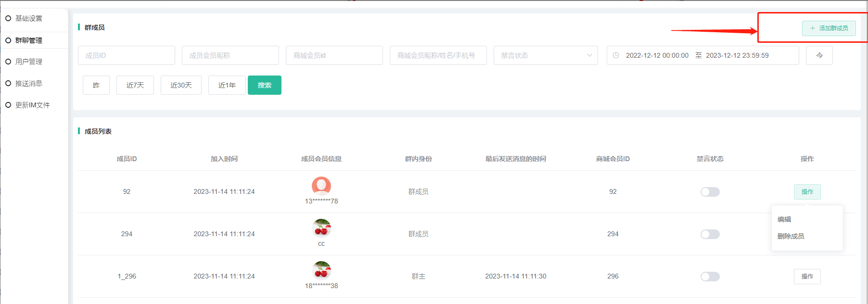Image resolution: width=868 pixels, height=304 pixels.
Task: Click the avatar of member 13*******78
Action: (x=321, y=186)
